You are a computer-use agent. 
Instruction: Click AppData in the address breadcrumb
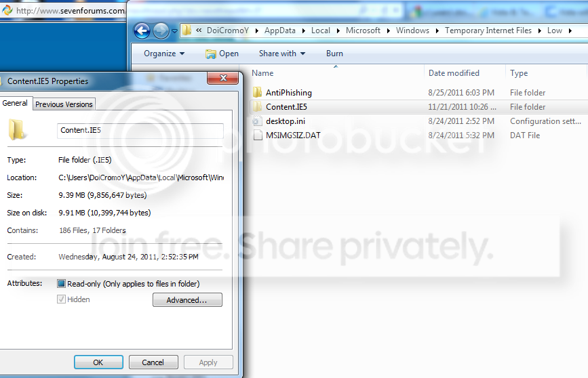tap(279, 30)
